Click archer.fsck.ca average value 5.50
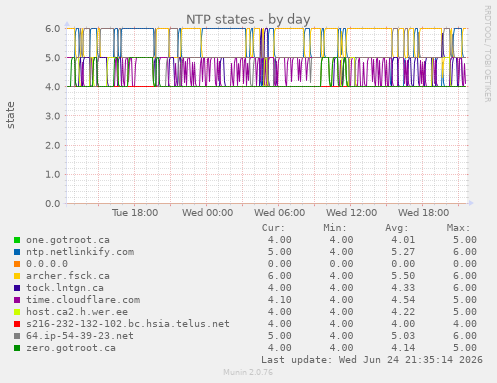Viewport: 497px width, 383px height. coord(403,276)
